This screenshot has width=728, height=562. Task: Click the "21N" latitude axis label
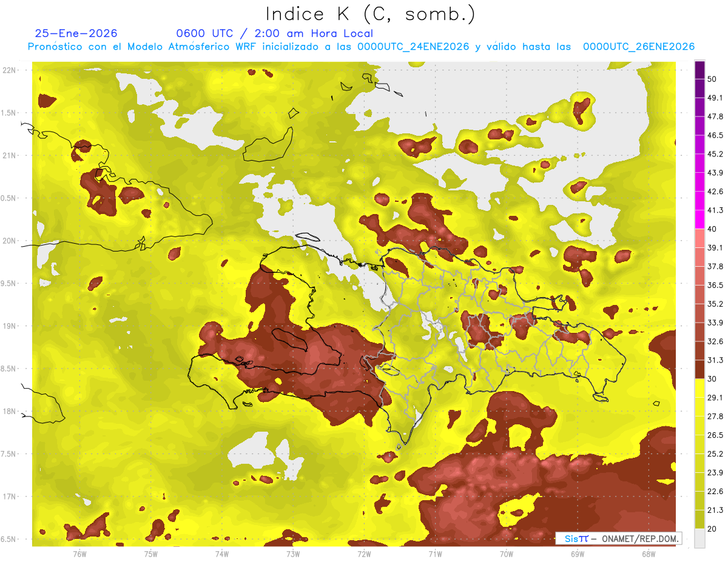click(10, 155)
